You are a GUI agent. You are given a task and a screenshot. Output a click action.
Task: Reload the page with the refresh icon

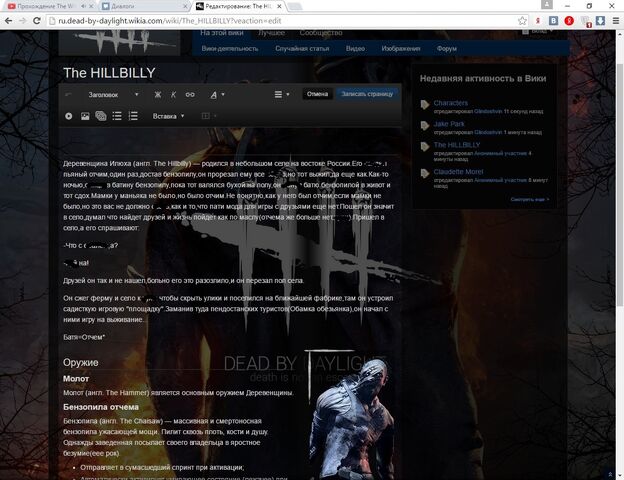pos(37,21)
